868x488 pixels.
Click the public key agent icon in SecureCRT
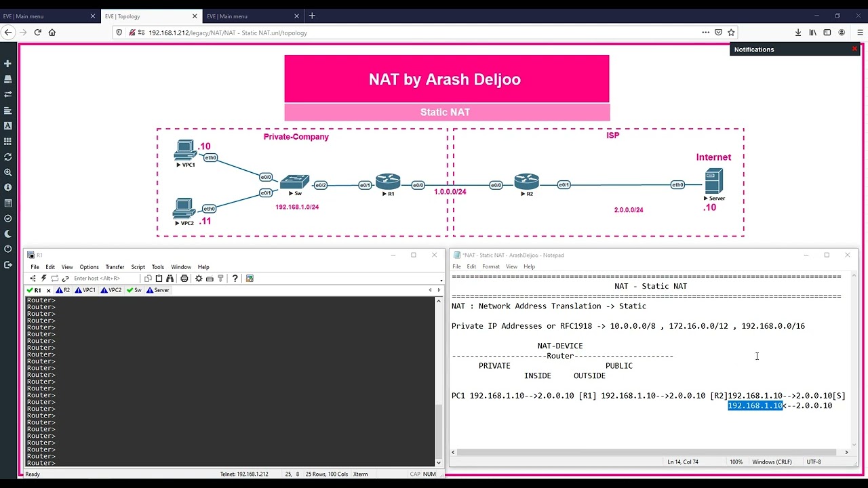click(x=220, y=279)
